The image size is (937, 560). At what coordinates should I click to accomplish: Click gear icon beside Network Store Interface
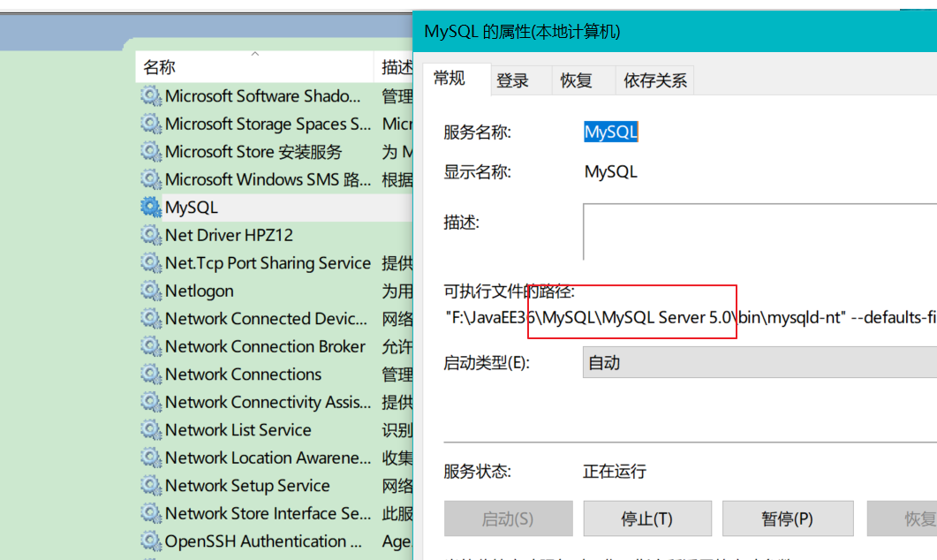point(151,513)
